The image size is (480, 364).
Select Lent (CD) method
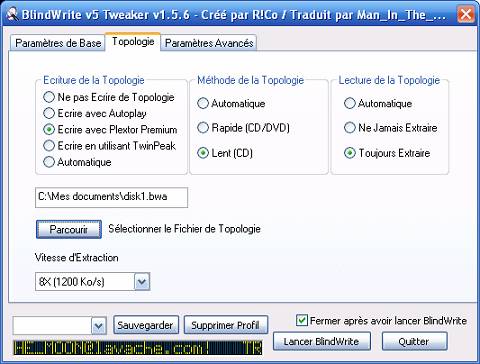tap(225, 153)
